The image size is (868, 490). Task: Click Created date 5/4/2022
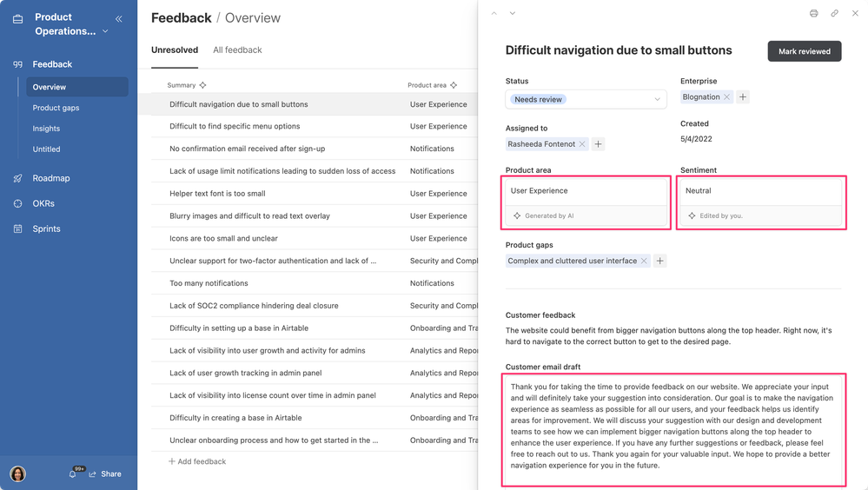tap(696, 139)
